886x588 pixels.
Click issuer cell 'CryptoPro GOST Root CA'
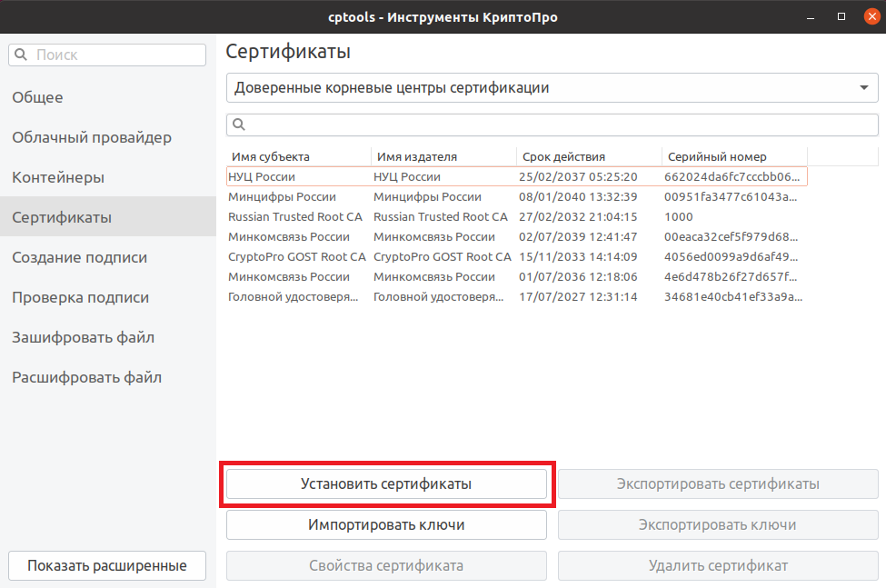[x=443, y=257]
